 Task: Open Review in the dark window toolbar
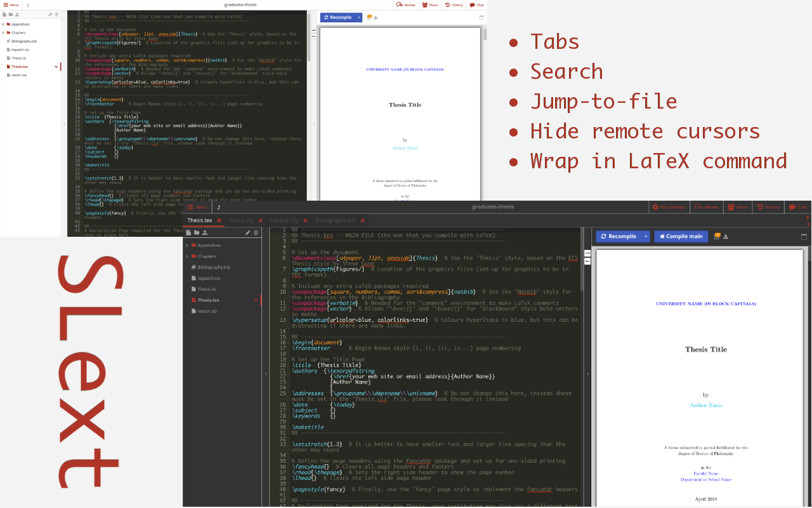tap(707, 207)
